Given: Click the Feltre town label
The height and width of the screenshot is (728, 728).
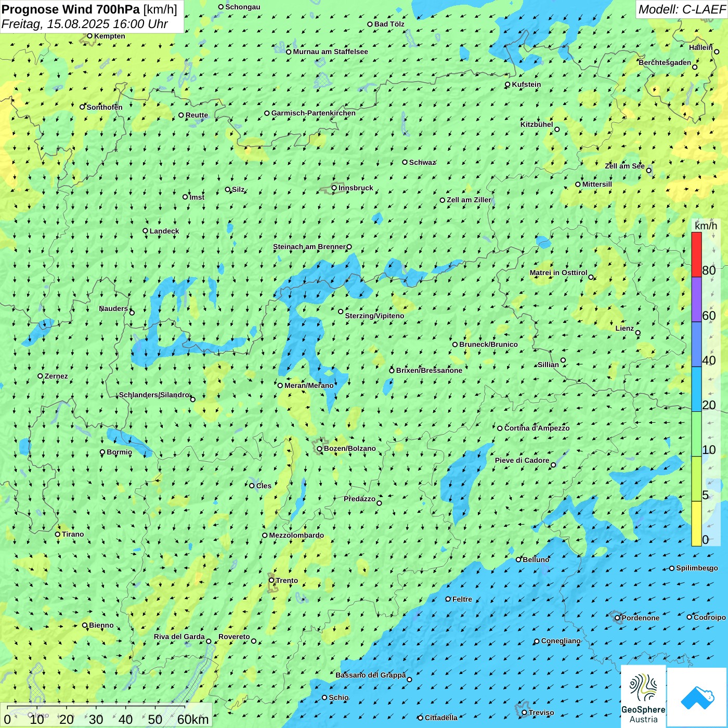Looking at the screenshot, I should coord(462,599).
